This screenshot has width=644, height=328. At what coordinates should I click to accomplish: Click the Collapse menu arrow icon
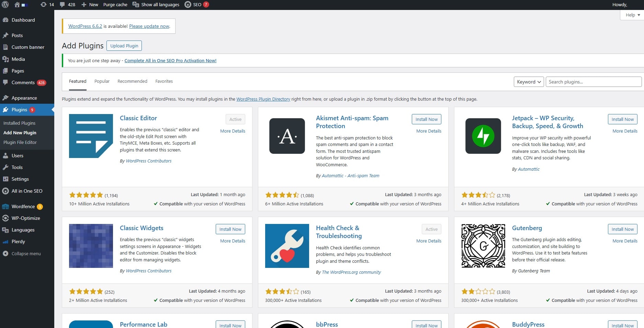pos(5,253)
